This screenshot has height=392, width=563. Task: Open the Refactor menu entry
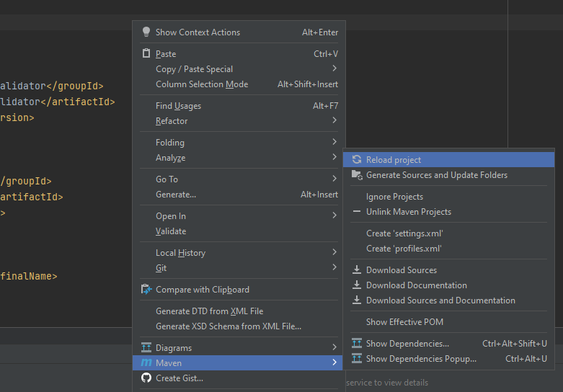pos(239,121)
